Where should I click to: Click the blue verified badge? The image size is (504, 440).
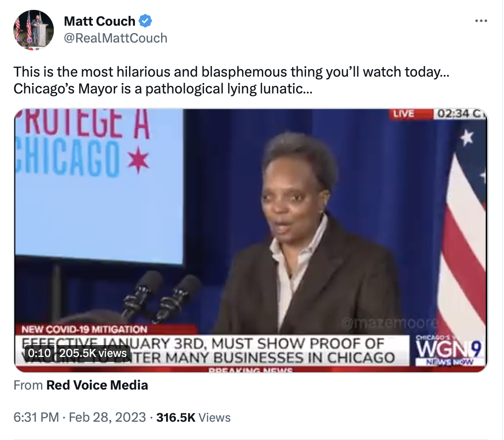coord(145,21)
